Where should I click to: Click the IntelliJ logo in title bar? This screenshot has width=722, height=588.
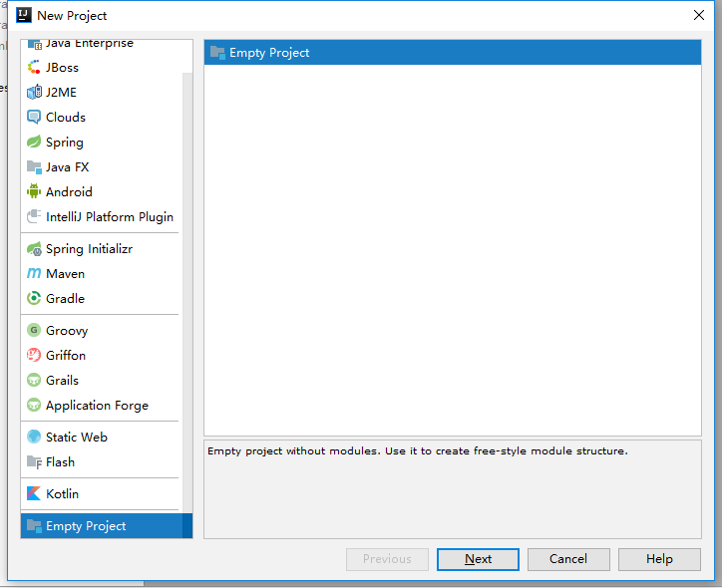coord(24,15)
